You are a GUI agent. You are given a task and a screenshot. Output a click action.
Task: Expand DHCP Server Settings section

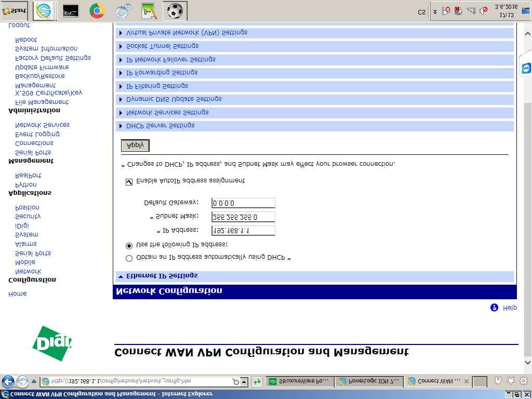tap(314, 126)
